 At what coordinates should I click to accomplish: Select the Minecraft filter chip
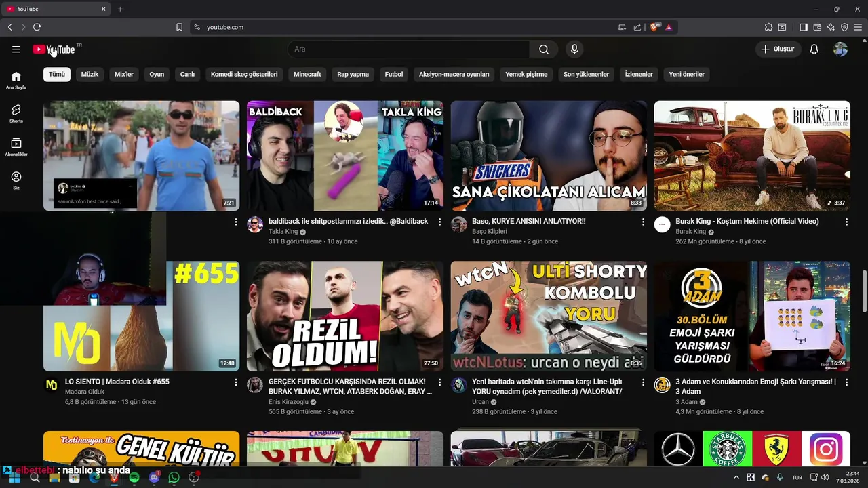(307, 75)
